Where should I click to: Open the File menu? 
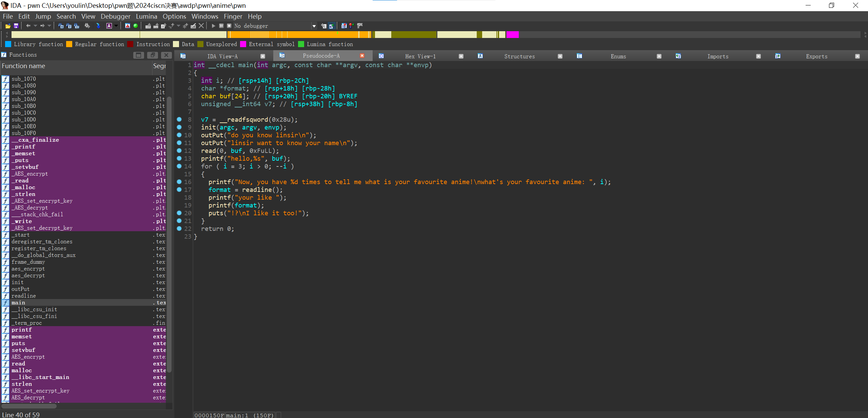click(8, 16)
